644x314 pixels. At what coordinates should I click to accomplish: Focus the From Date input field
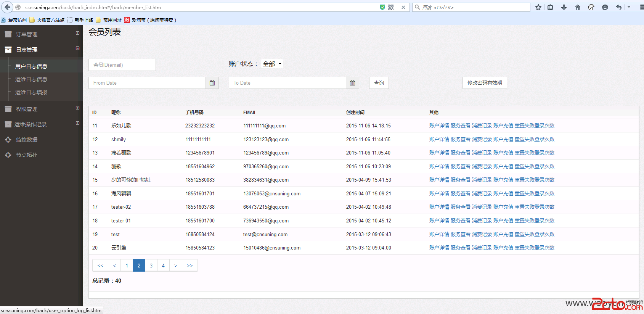click(x=147, y=83)
